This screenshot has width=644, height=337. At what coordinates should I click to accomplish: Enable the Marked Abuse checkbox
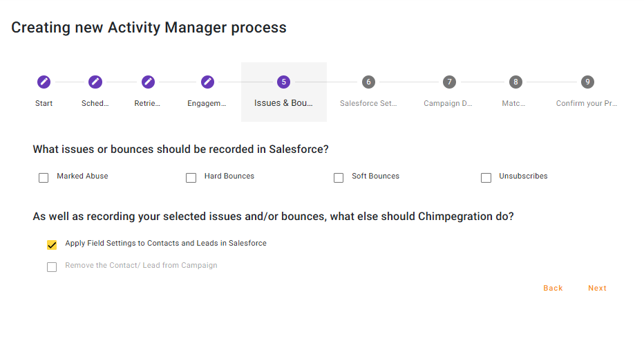(x=44, y=178)
